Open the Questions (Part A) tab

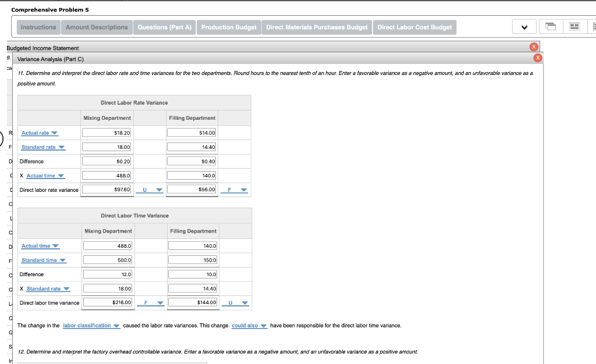tap(164, 27)
